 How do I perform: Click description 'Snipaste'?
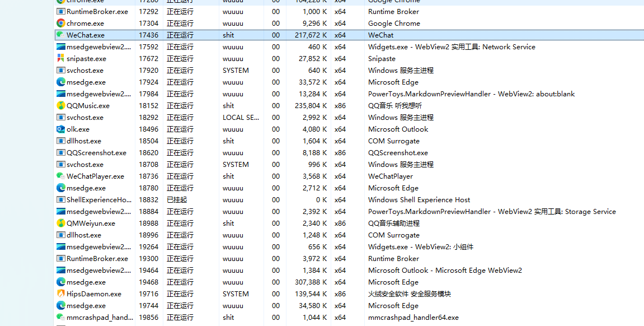click(382, 59)
